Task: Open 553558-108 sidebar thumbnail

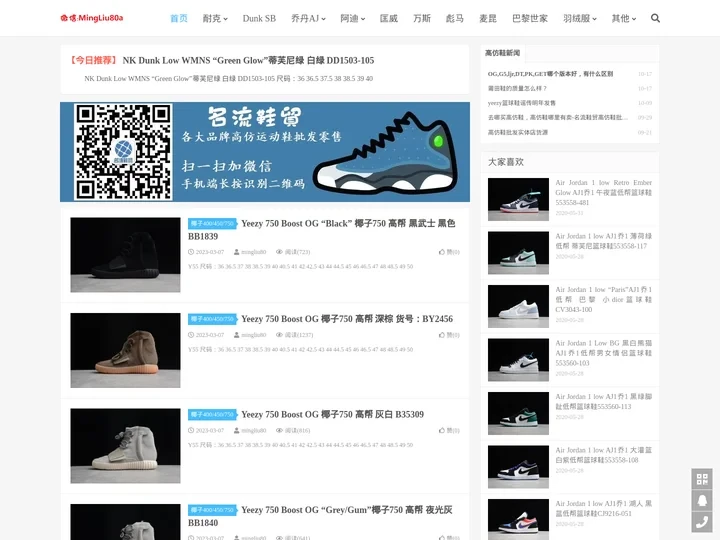Action: pyautogui.click(x=518, y=467)
